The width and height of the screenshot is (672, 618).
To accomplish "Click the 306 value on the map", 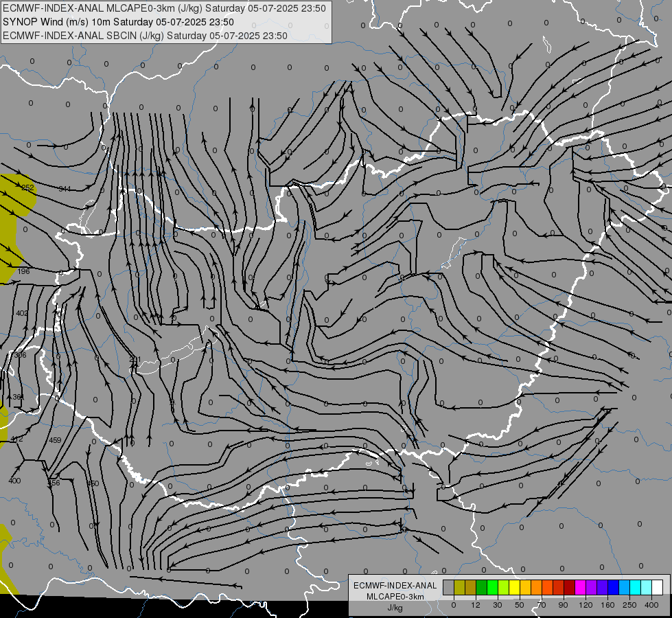I will 20,355.
